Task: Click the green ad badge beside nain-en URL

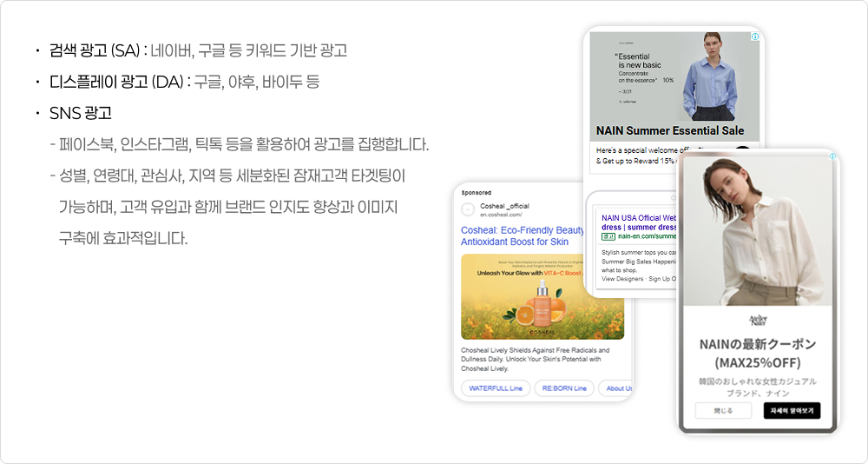Action: (x=608, y=236)
